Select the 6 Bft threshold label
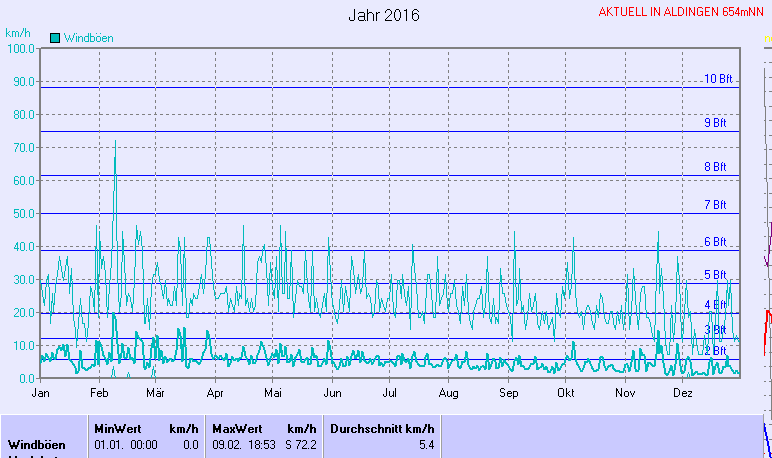772x458 pixels. [x=715, y=242]
